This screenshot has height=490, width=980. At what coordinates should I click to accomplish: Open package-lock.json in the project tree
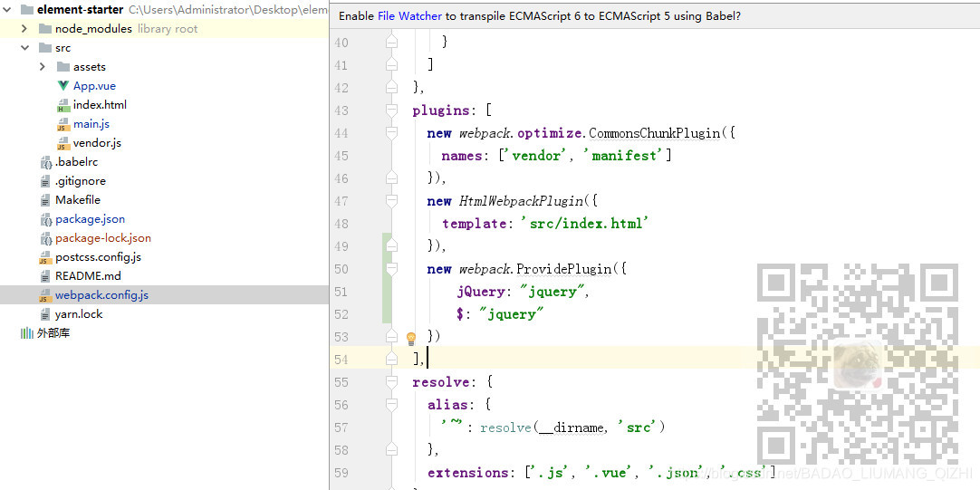(x=103, y=238)
